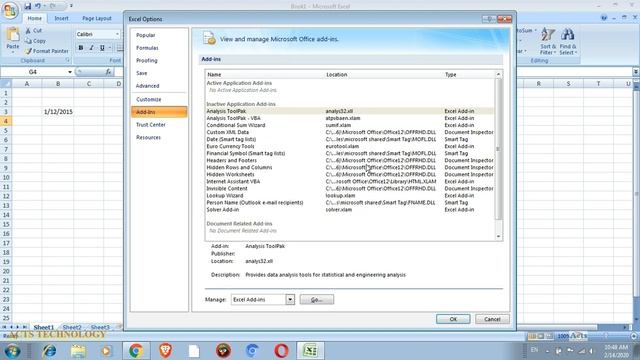The width and height of the screenshot is (640, 360).
Task: Open the Excel Help question mark icon
Action: pyautogui.click(x=604, y=18)
